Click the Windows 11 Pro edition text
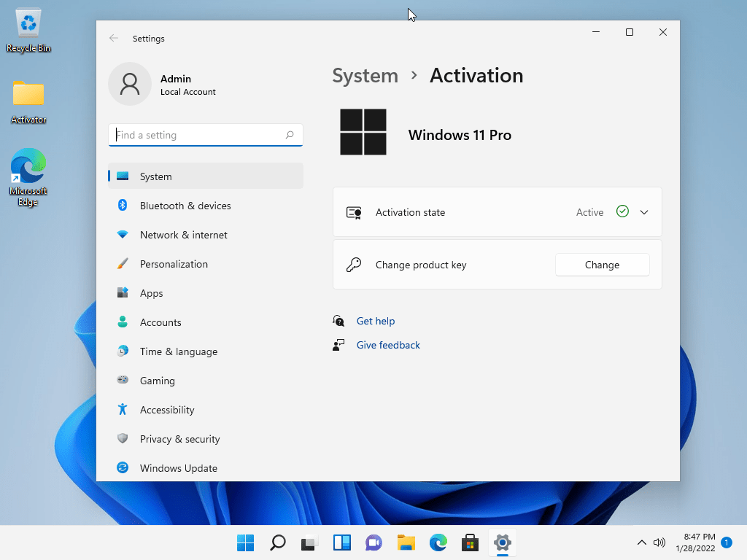The image size is (747, 560). [x=460, y=135]
